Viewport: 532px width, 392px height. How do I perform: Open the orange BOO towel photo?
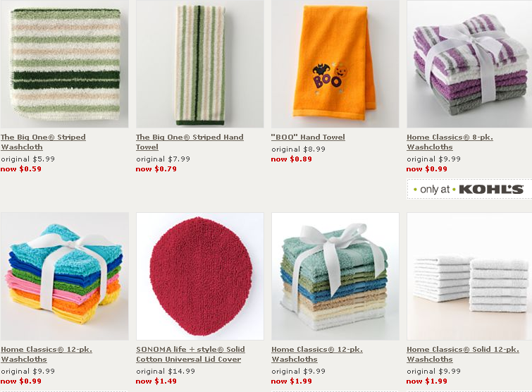click(x=335, y=64)
